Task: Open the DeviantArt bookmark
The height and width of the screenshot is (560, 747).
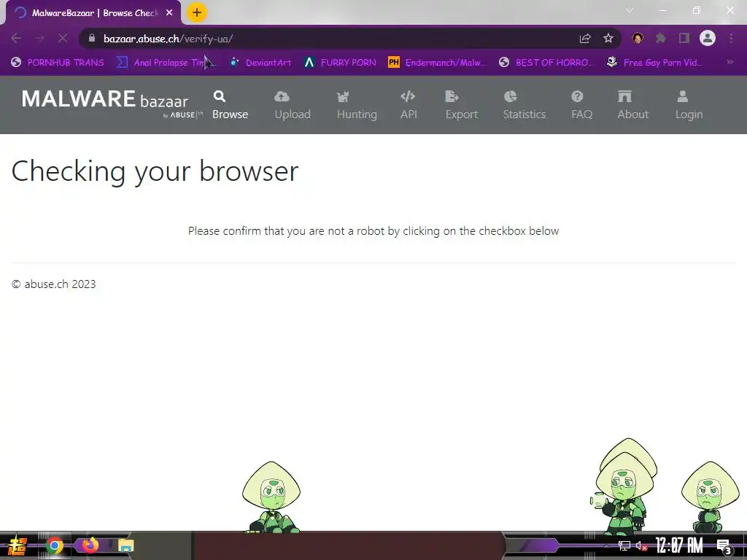Action: point(260,63)
